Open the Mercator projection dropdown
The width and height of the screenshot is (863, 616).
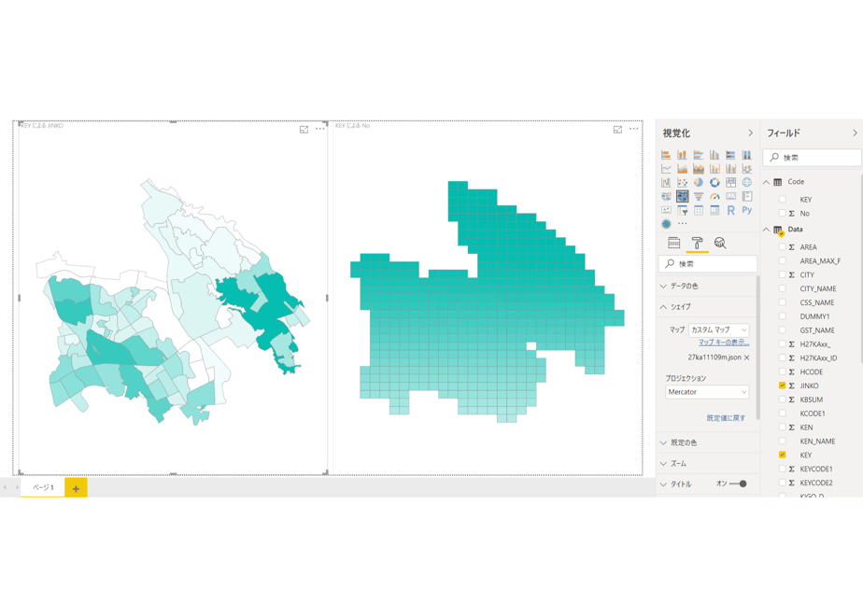click(707, 392)
